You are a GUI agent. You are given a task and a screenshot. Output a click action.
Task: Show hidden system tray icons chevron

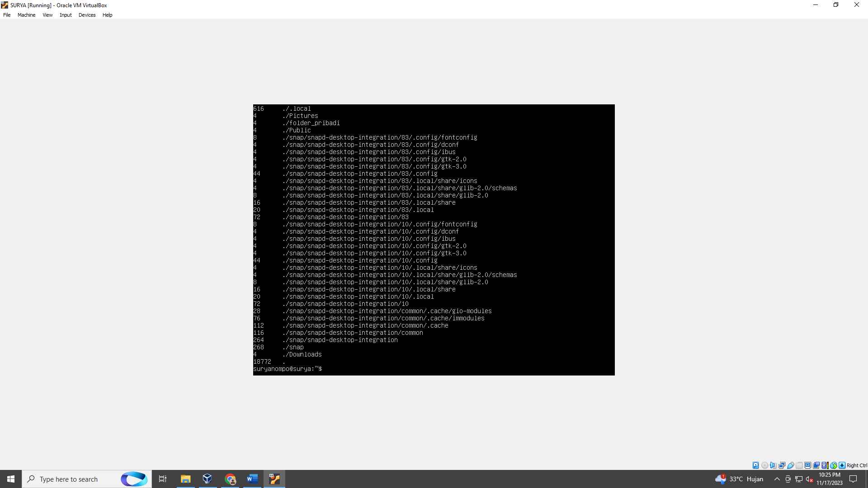click(777, 479)
